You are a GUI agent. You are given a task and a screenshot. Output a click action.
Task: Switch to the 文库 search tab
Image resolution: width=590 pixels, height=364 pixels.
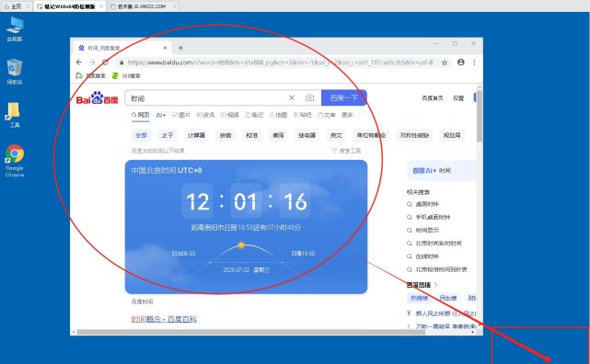tap(327, 115)
